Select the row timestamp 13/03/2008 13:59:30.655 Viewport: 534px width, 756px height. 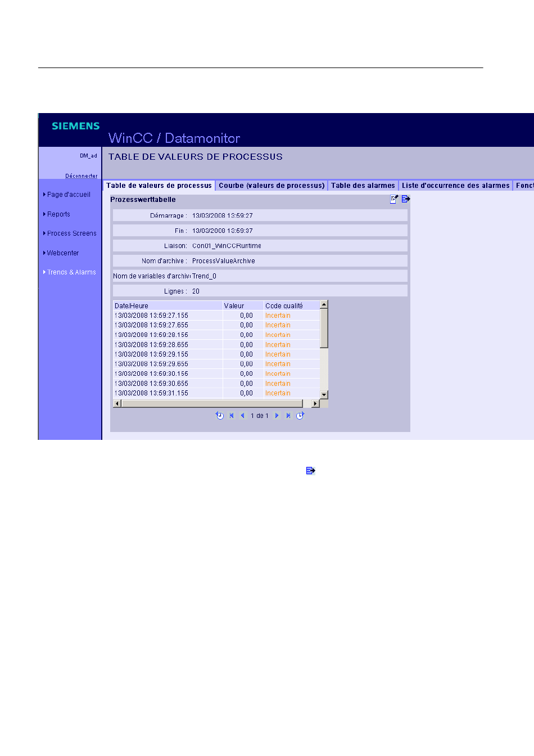[x=151, y=384]
